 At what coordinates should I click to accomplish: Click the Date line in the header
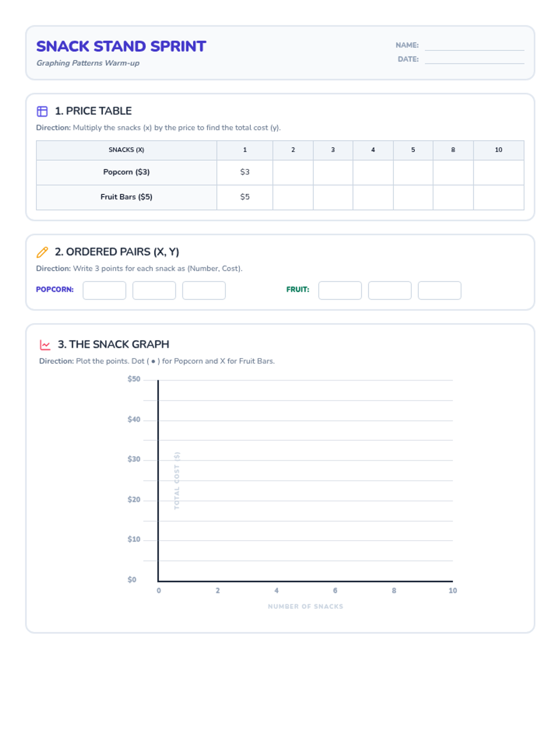(x=474, y=59)
